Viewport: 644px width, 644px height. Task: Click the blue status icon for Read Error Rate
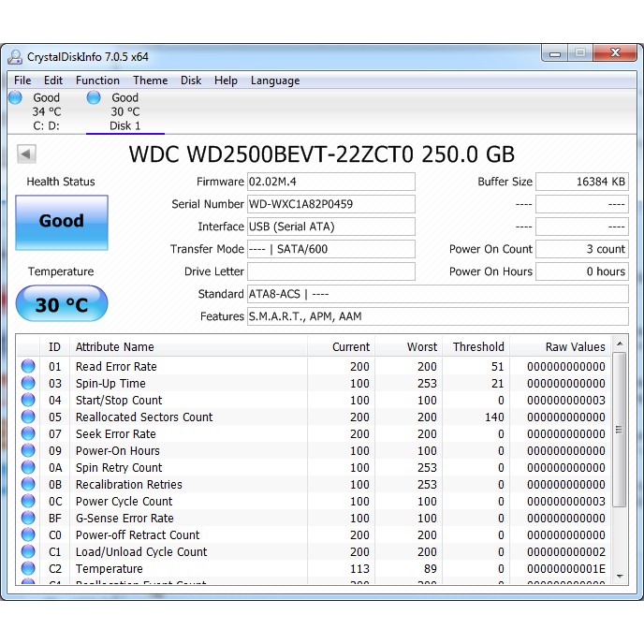tap(28, 367)
